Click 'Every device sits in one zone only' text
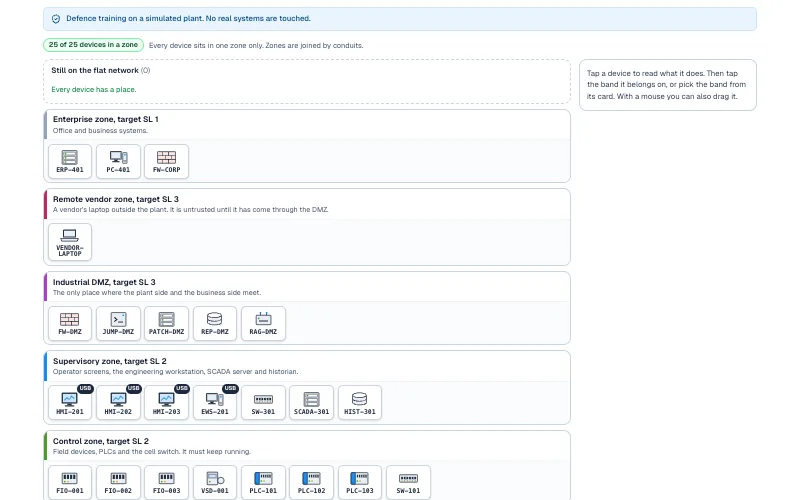Image resolution: width=800 pixels, height=500 pixels. 256,45
